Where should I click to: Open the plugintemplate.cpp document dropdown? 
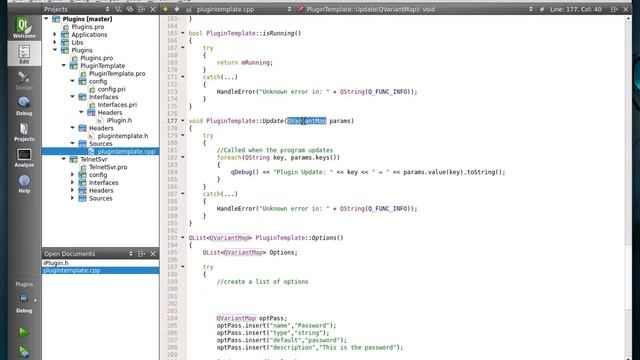click(244, 9)
